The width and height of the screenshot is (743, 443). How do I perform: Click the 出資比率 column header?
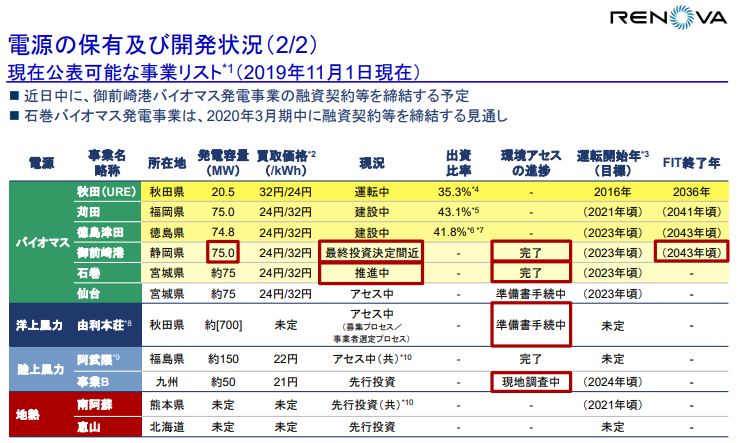[x=458, y=163]
